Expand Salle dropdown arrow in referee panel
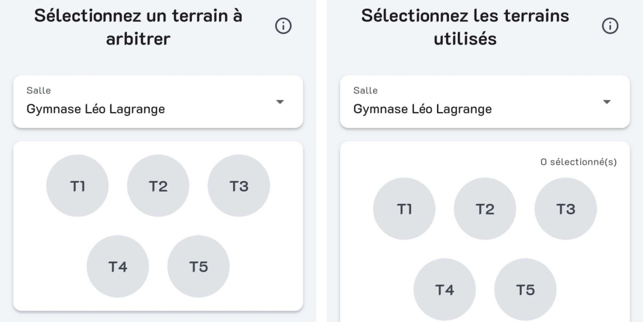This screenshot has height=322, width=644. [280, 102]
